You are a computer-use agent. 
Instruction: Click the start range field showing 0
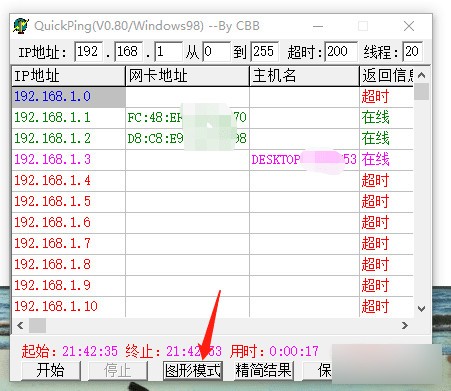point(216,52)
